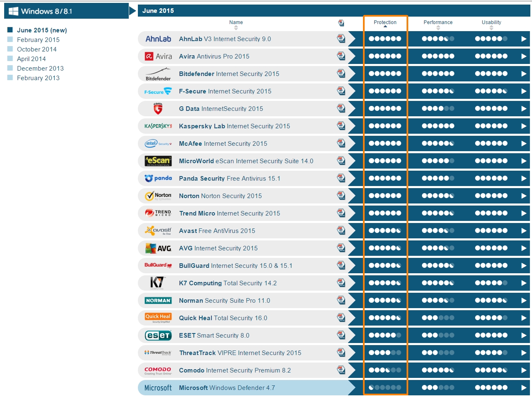This screenshot has height=397, width=532.
Task: Open the certification seal in the Norton row
Action: [341, 196]
